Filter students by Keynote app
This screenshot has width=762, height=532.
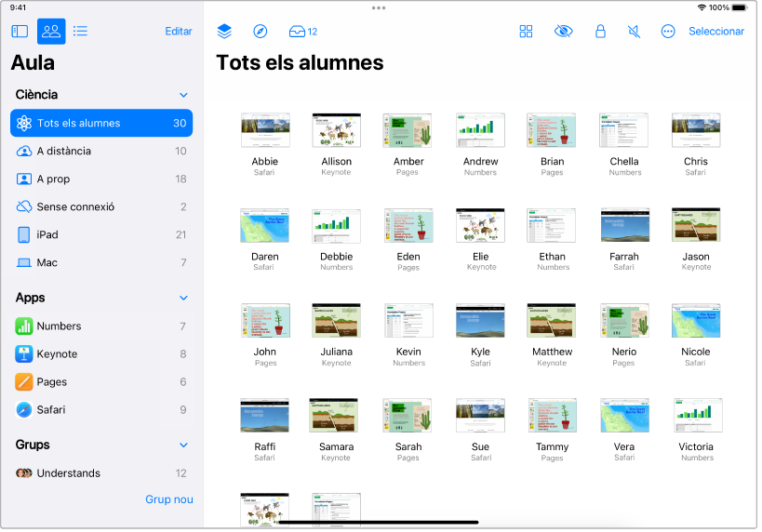pyautogui.click(x=101, y=354)
